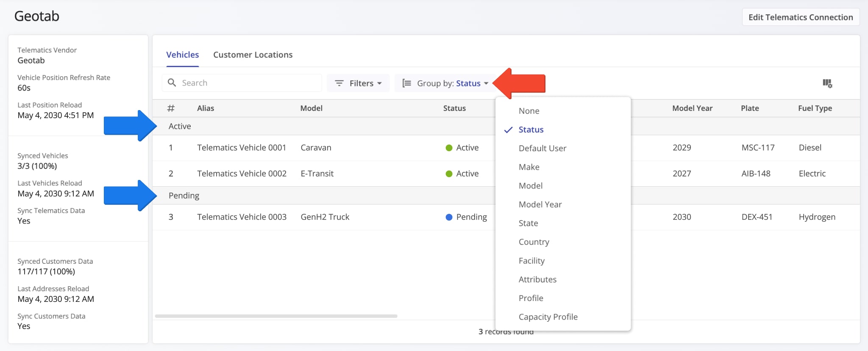Collapse the Active group row
The width and height of the screenshot is (868, 351).
coord(506,126)
